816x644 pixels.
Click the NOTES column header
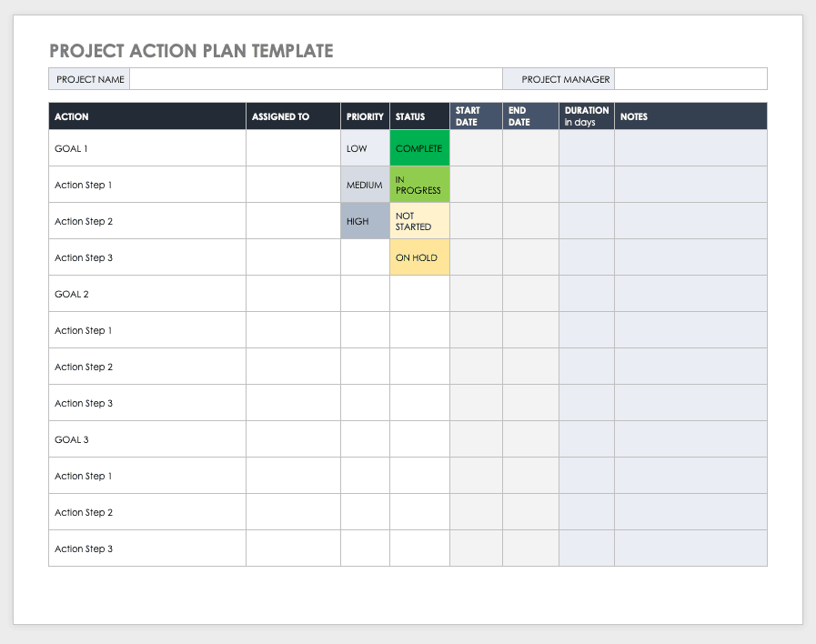[690, 116]
